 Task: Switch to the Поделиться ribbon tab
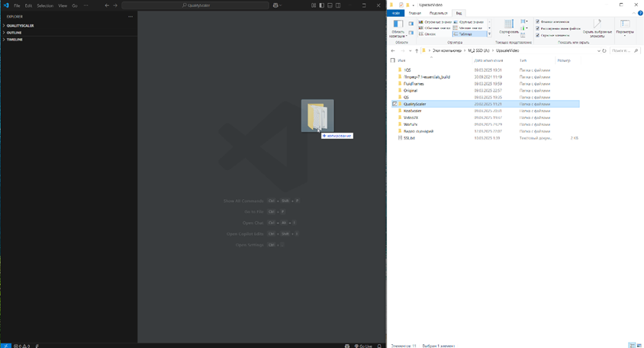pos(438,13)
